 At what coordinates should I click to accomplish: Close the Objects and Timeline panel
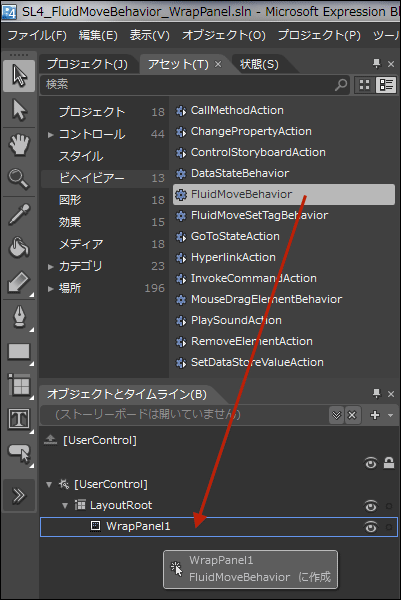[x=391, y=394]
